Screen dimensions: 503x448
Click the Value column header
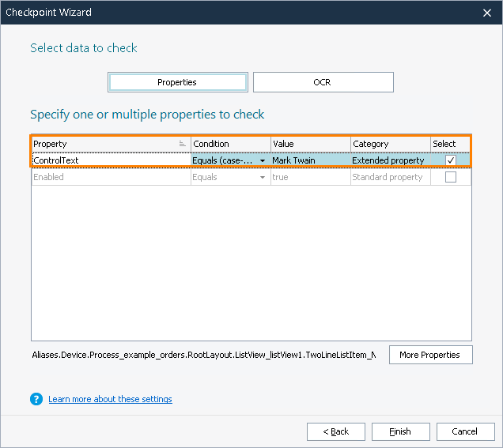(309, 144)
